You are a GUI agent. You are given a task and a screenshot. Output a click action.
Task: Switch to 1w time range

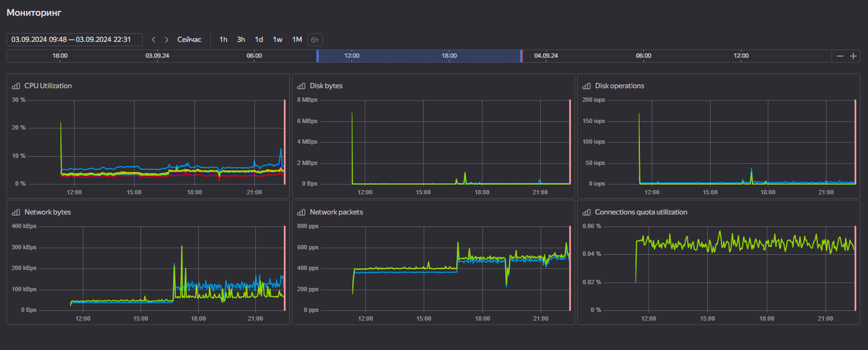coord(278,40)
